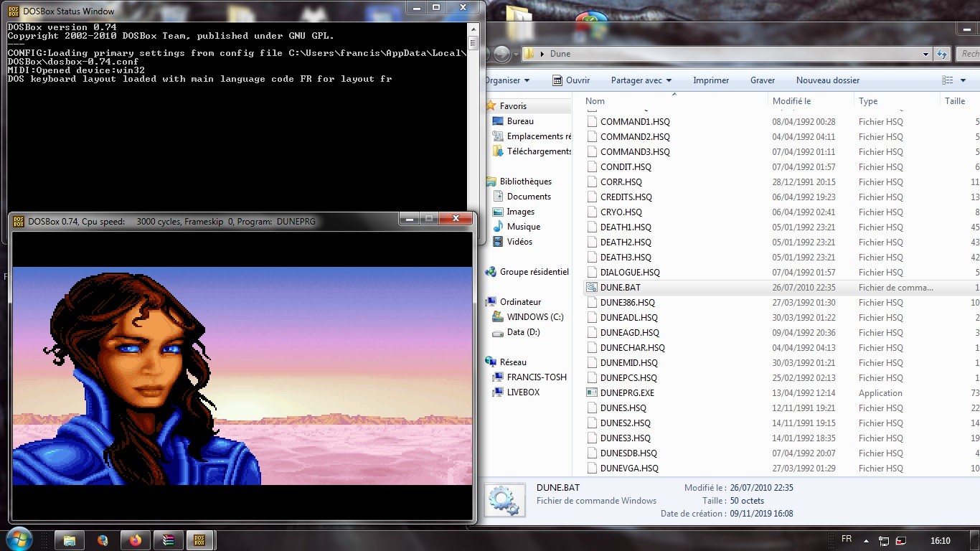The height and width of the screenshot is (551, 980).
Task: Click the FR keyboard language indicator
Action: (x=846, y=539)
